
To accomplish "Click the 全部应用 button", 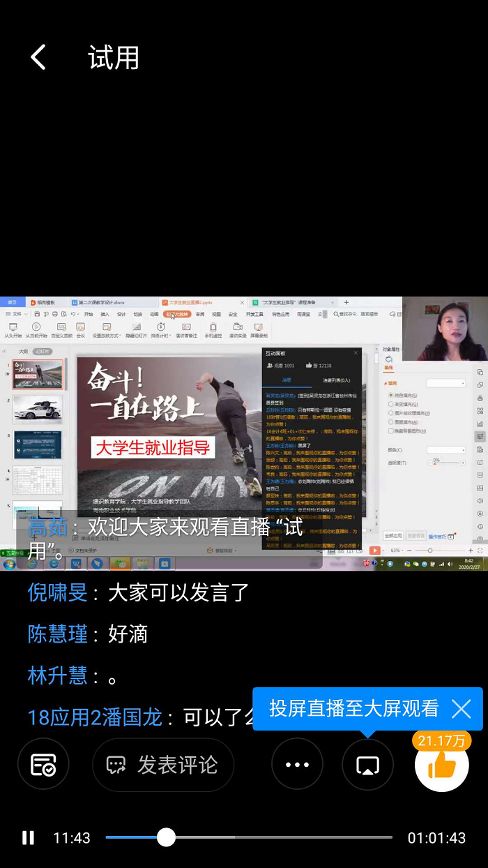I will tap(393, 536).
